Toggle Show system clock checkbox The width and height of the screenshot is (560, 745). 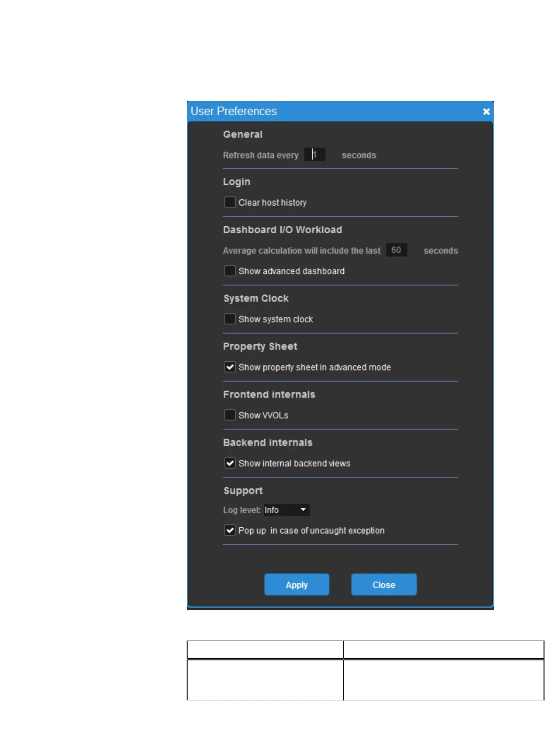(x=230, y=319)
